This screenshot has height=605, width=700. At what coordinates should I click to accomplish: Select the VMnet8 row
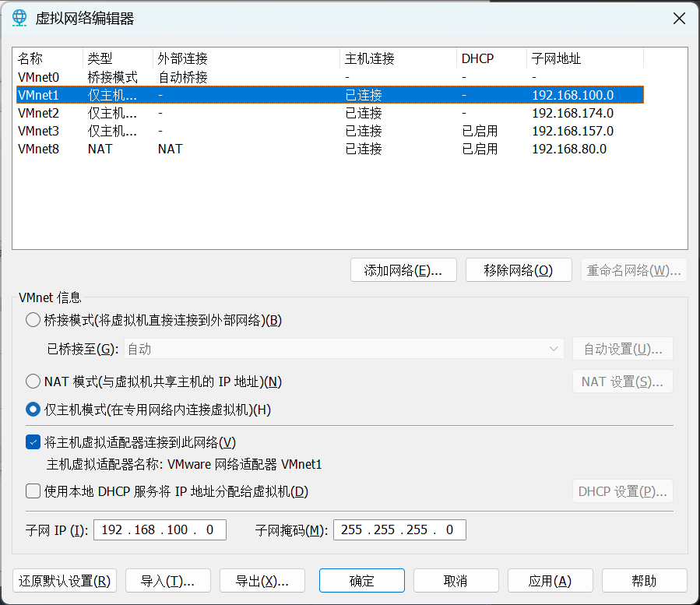click(x=330, y=149)
